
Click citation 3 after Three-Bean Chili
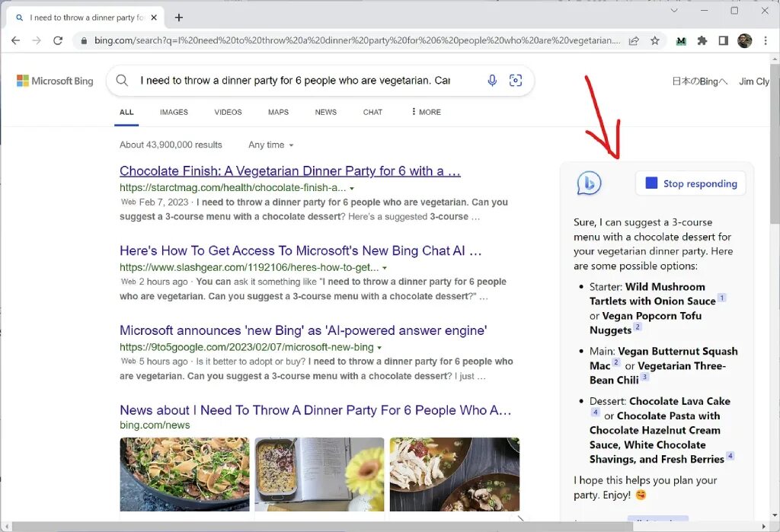(x=644, y=377)
